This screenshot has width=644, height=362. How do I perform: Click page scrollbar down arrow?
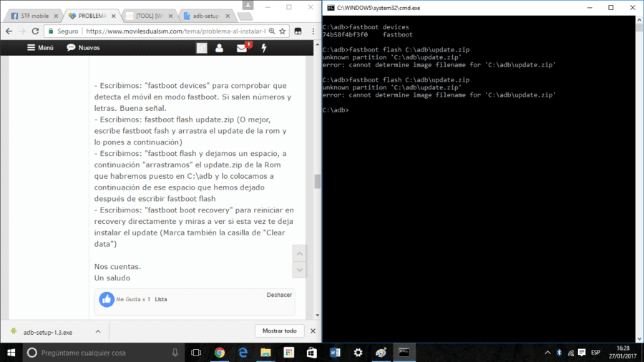point(317,315)
